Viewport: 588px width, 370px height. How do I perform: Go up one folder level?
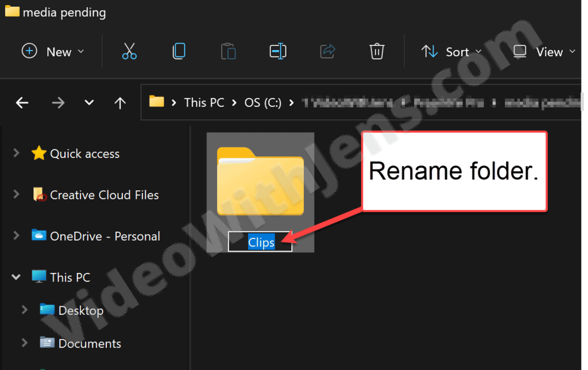pyautogui.click(x=120, y=102)
